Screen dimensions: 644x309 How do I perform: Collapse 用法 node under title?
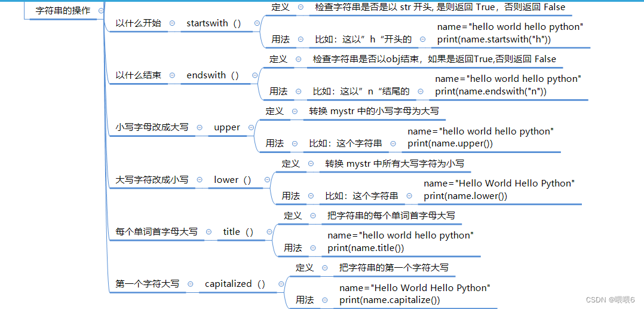pos(313,248)
